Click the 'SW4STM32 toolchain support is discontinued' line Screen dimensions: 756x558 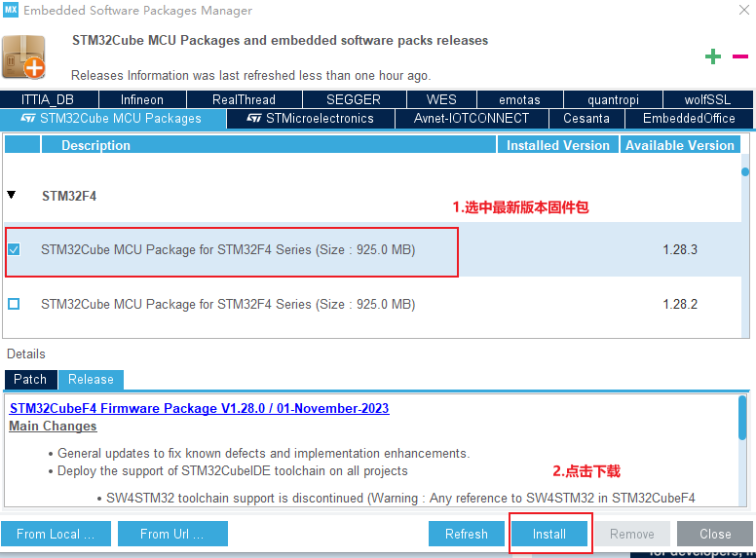click(400, 498)
